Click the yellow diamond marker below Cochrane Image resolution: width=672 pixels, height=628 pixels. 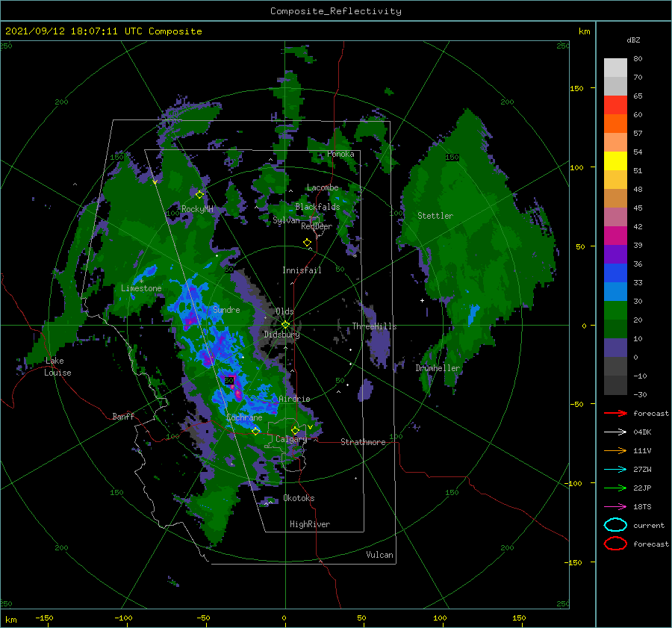coord(256,431)
